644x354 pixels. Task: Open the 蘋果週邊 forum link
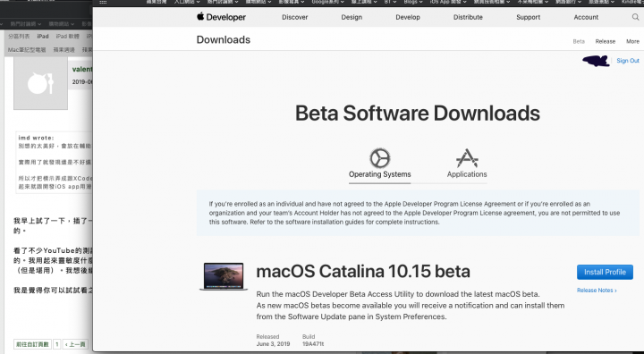(x=64, y=50)
